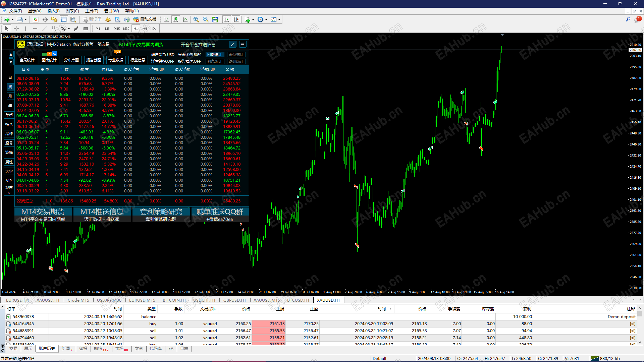Expand the templates dropdown arrow
This screenshot has height=362, width=644.
[x=279, y=19]
